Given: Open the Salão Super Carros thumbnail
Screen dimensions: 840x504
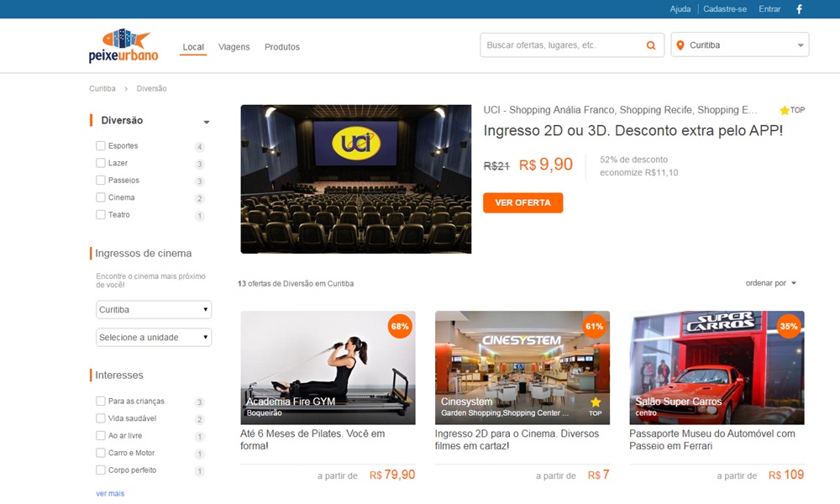Looking at the screenshot, I should click(717, 367).
